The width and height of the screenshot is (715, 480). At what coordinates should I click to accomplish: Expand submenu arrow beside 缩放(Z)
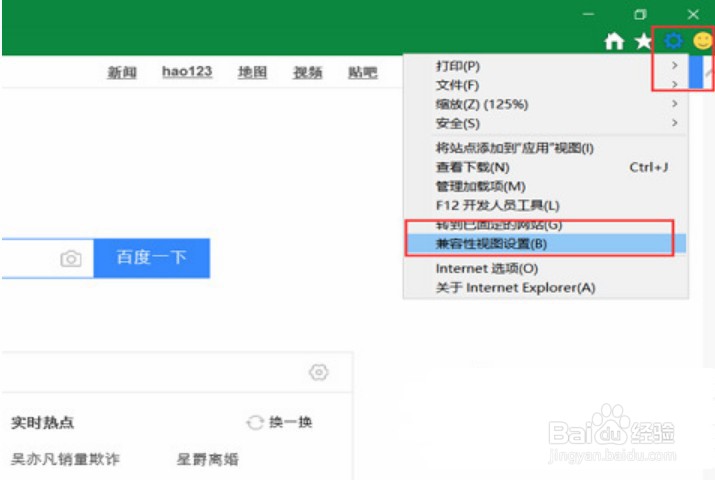point(674,104)
